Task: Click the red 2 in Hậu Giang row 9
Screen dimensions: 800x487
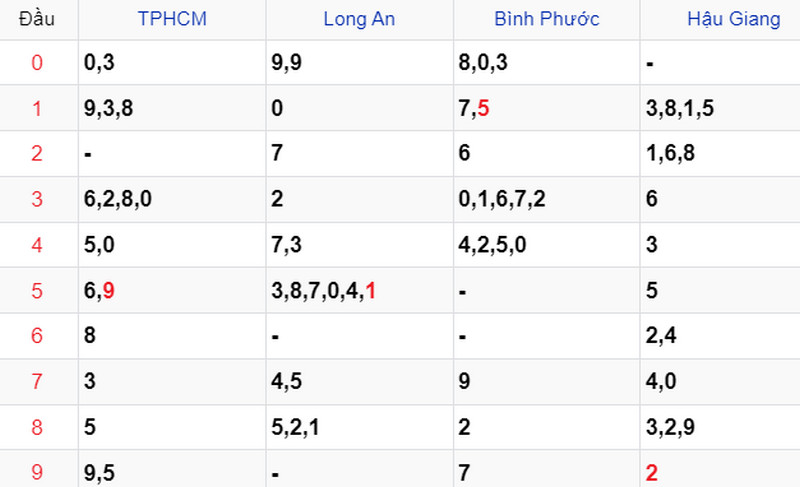Action: coord(652,473)
